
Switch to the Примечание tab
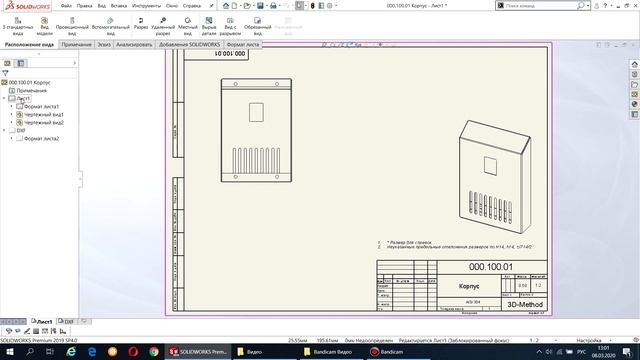click(x=76, y=44)
